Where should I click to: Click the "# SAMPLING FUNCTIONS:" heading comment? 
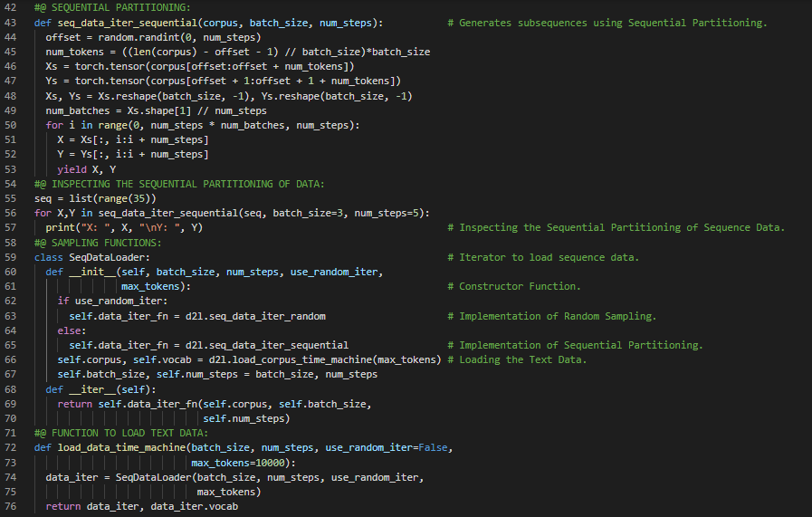tap(98, 243)
